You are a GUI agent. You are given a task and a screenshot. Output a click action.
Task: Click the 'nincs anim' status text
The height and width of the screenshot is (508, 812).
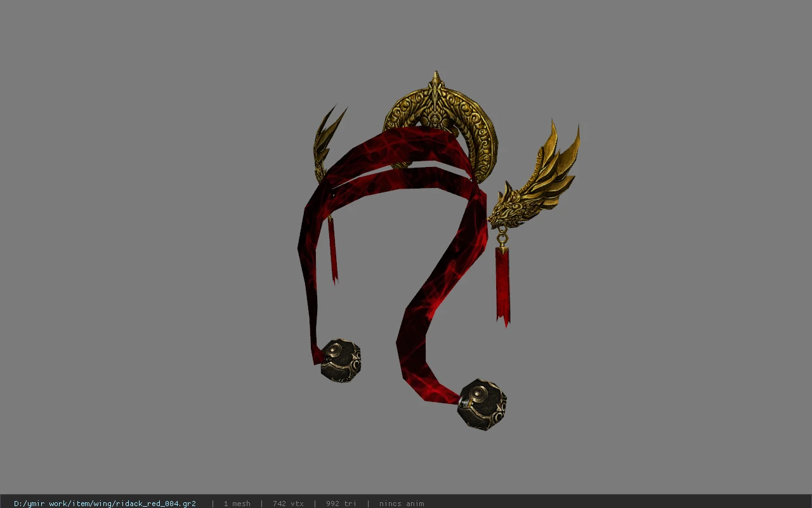point(402,504)
